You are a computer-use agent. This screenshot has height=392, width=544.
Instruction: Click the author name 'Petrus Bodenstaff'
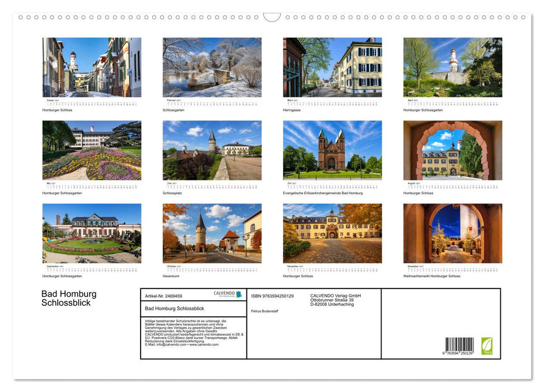tap(264, 311)
